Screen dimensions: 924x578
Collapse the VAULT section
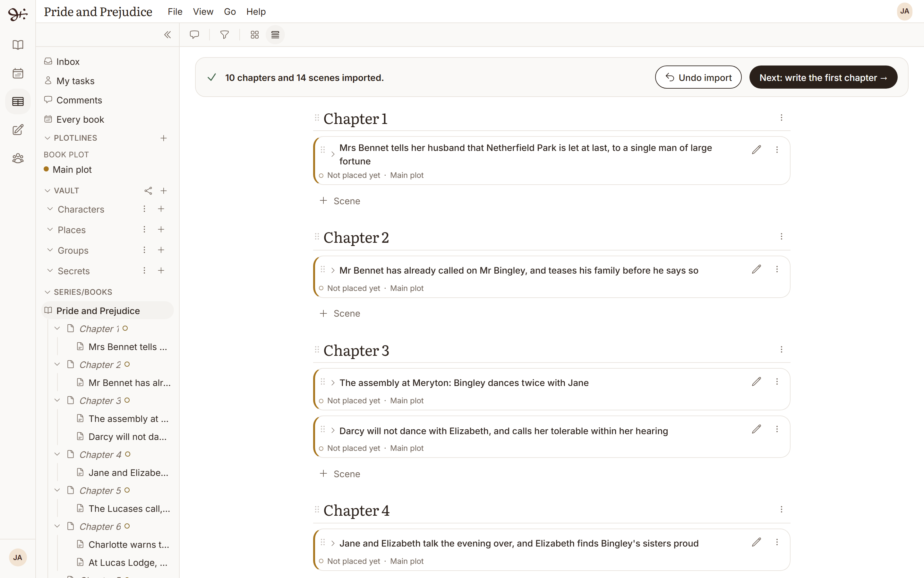[x=47, y=190]
